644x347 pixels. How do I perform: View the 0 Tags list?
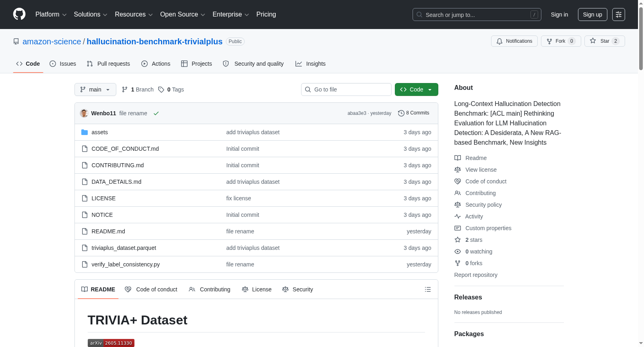(x=171, y=89)
